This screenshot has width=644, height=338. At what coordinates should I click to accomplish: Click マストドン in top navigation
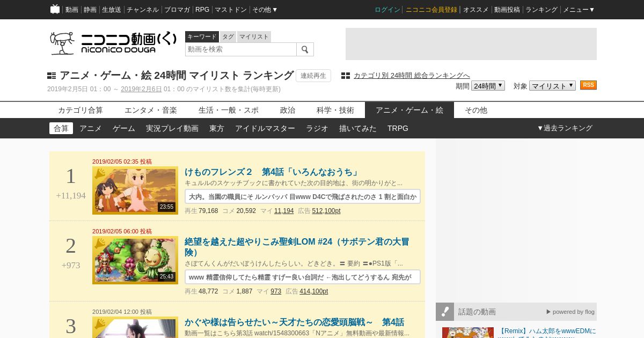click(231, 10)
